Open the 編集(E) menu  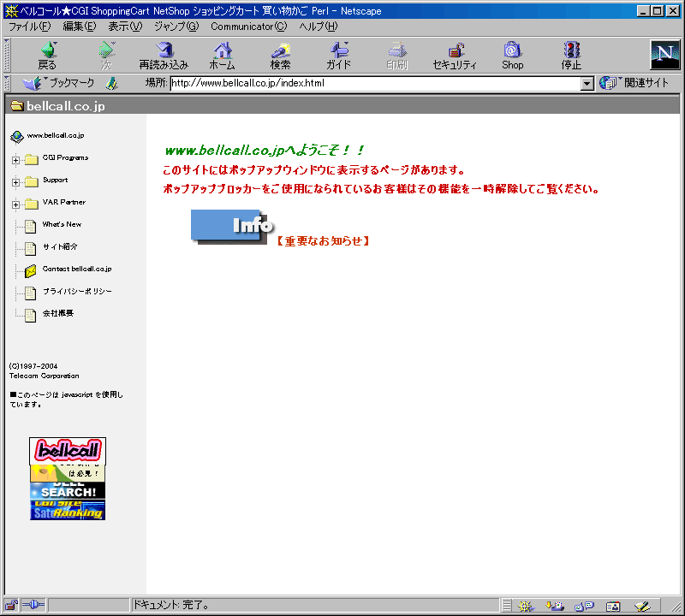[x=80, y=27]
